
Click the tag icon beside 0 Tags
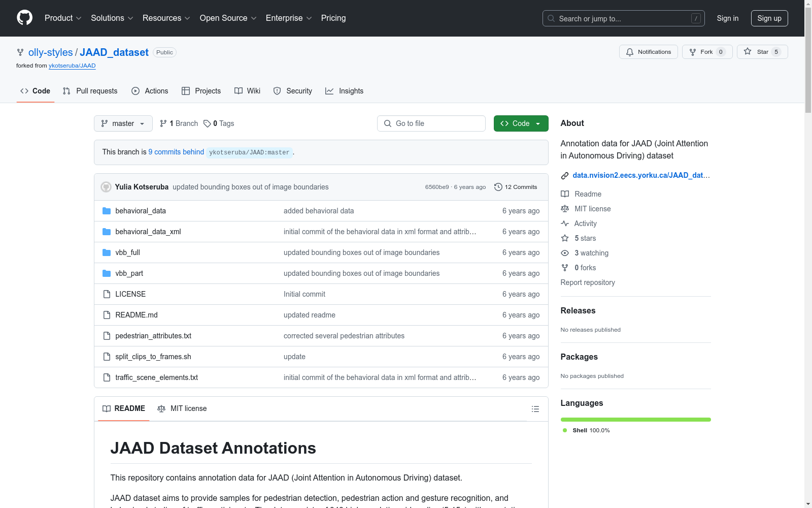(207, 123)
